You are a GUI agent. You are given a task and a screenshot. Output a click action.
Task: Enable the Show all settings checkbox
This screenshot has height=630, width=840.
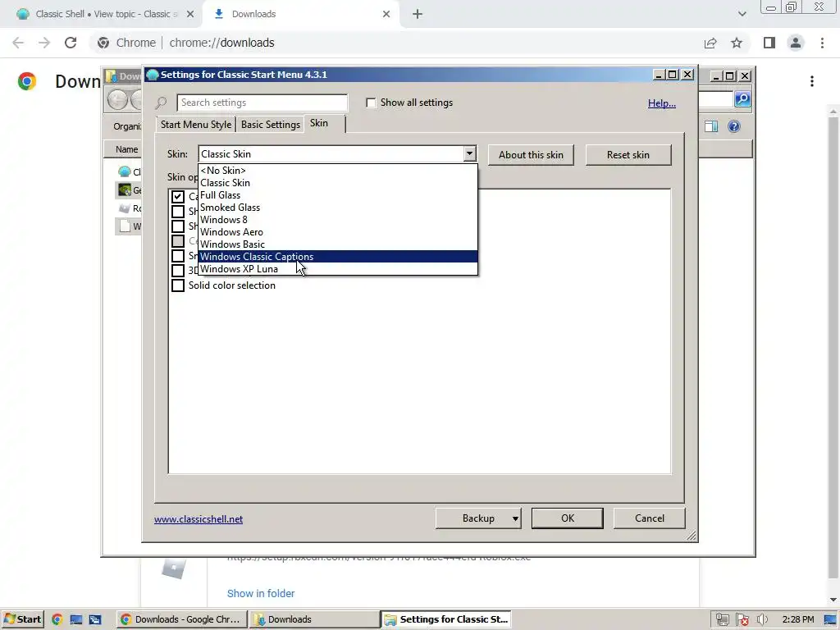(x=371, y=103)
